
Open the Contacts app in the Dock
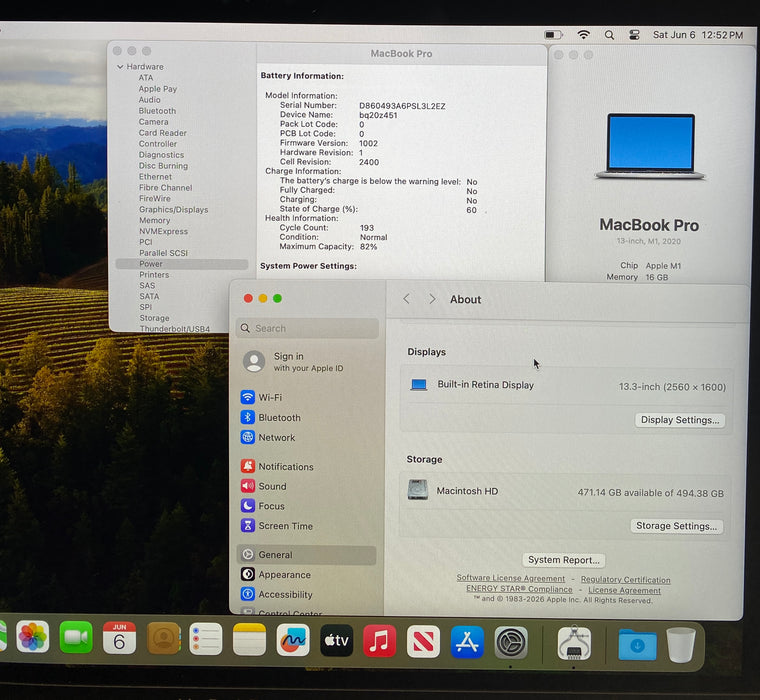[x=163, y=638]
